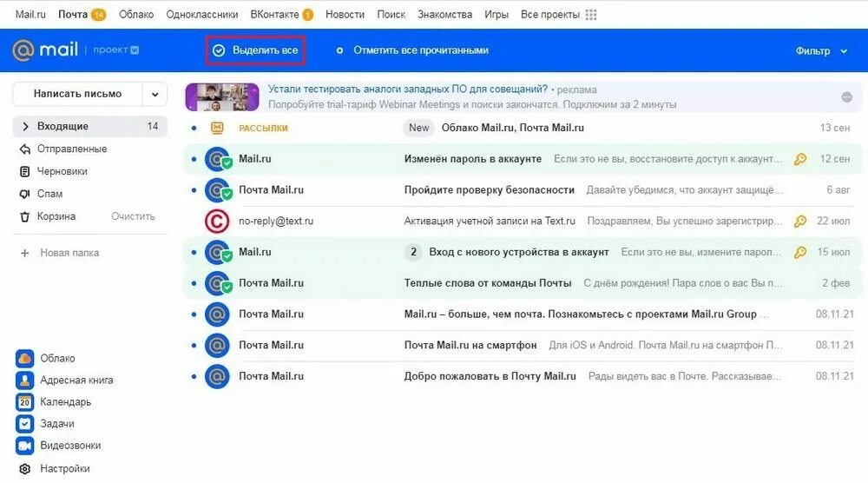Open the Игры top link

pyautogui.click(x=496, y=15)
